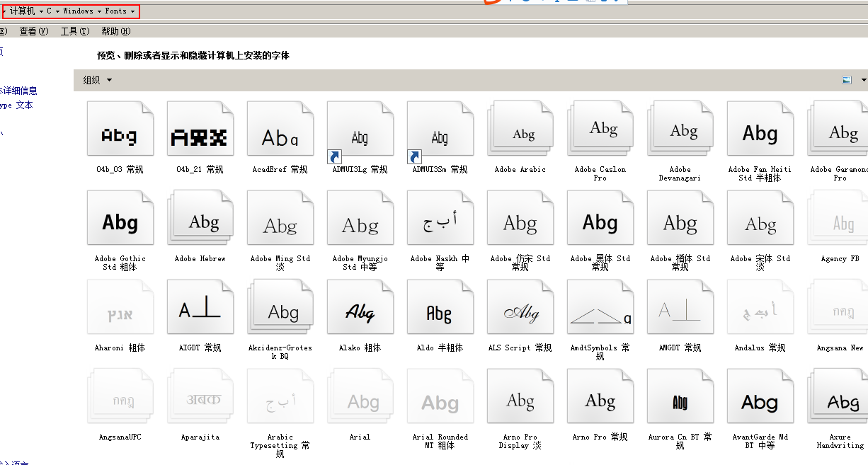The image size is (868, 465).
Task: Open the Adobe Hebrew font family
Action: point(200,218)
